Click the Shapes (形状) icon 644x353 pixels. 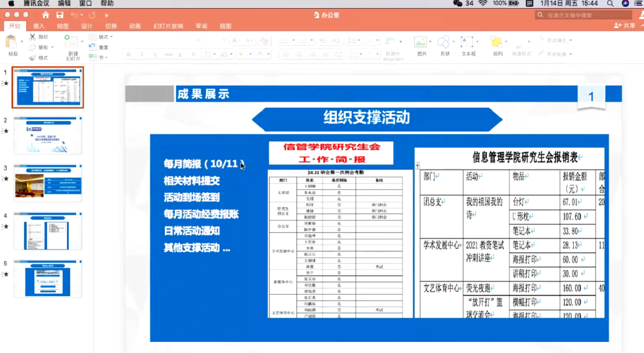coord(444,42)
